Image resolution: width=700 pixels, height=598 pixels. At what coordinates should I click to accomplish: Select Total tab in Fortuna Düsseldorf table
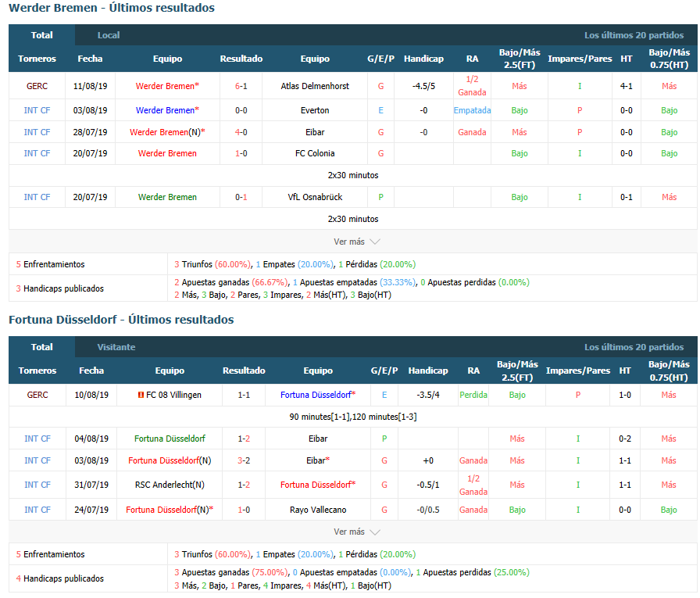(41, 347)
